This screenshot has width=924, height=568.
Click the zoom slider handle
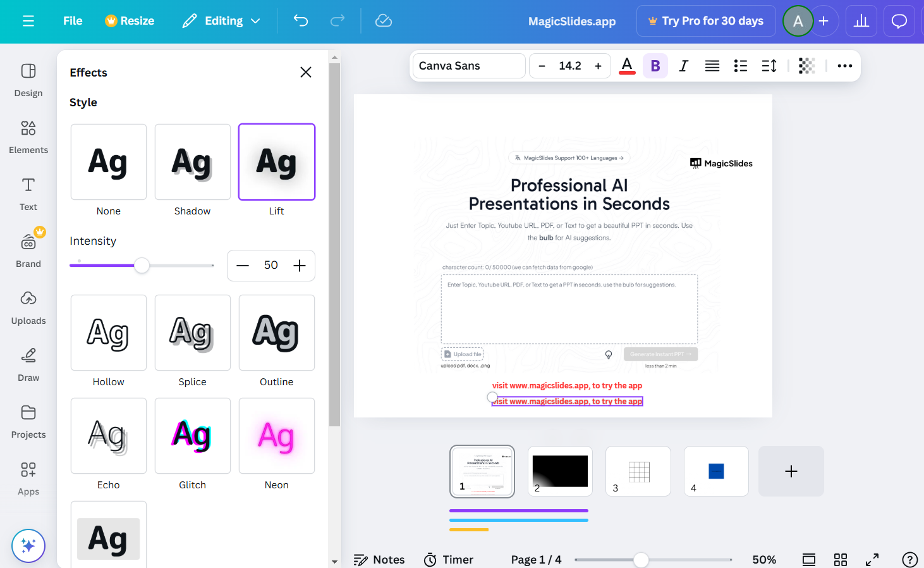coord(641,560)
